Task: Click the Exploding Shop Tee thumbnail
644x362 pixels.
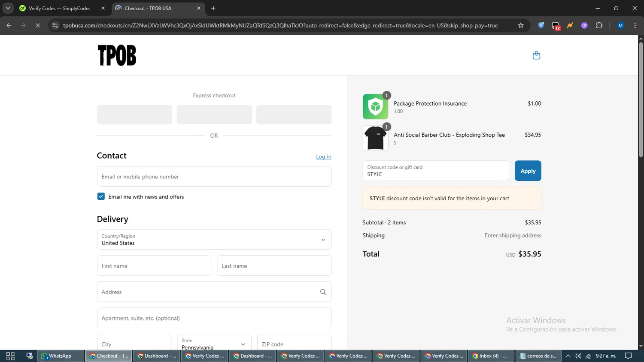Action: click(x=375, y=138)
